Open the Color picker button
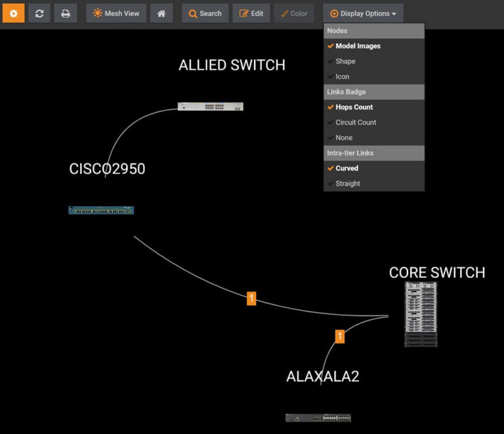The width and height of the screenshot is (504, 434). pyautogui.click(x=293, y=13)
